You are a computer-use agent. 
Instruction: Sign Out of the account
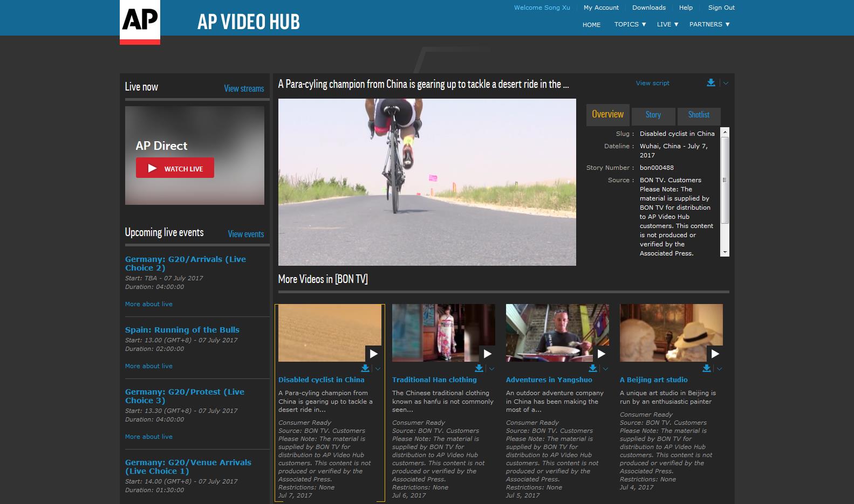tap(721, 8)
